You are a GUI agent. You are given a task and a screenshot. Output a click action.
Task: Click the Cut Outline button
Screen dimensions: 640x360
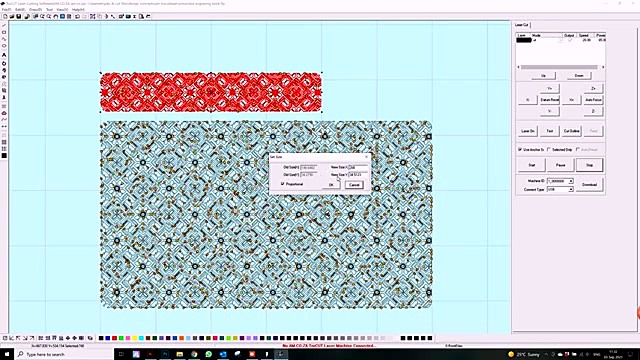pos(571,131)
